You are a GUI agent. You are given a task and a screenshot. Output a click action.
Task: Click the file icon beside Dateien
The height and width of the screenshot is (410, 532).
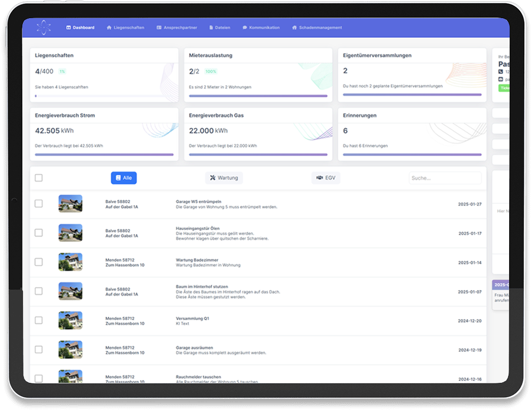tap(211, 28)
